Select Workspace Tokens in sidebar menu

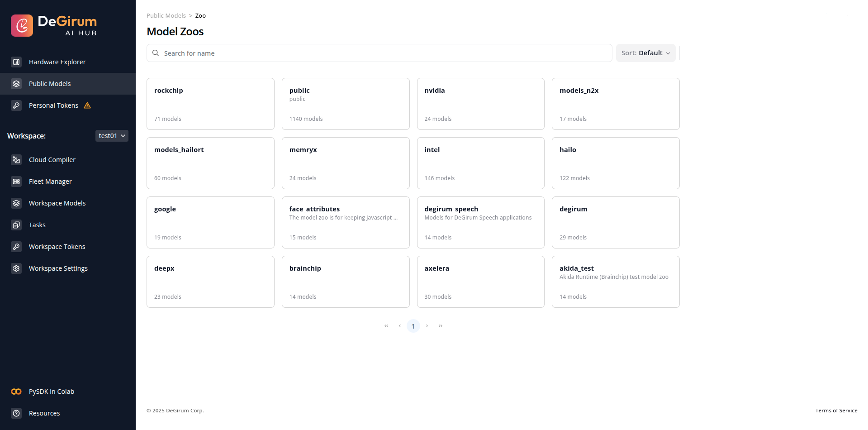point(57,247)
